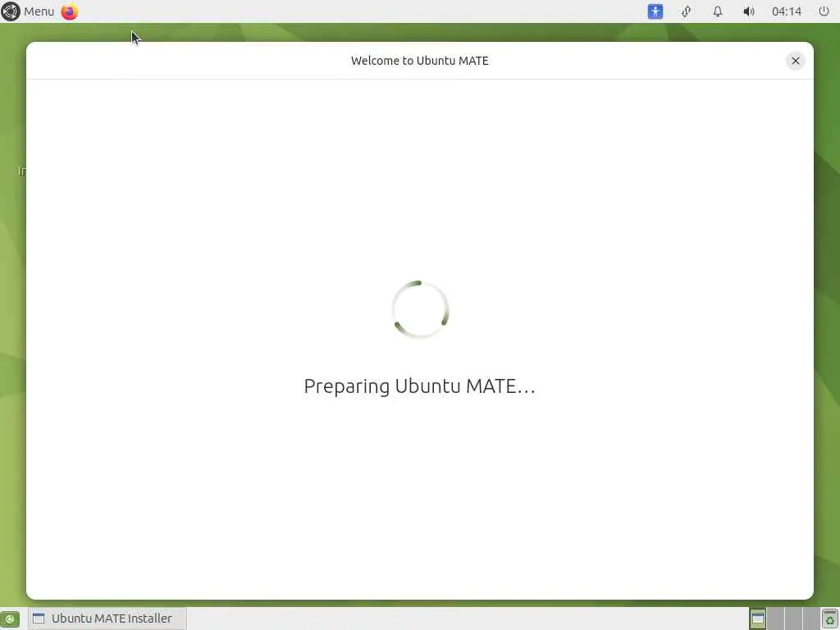Launch Firefox from the top panel
The width and height of the screenshot is (840, 630).
70,11
